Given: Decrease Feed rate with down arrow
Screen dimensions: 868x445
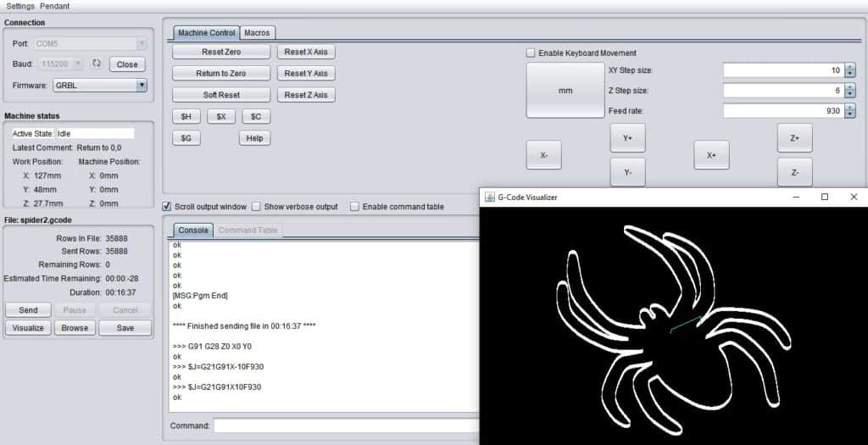Looking at the screenshot, I should point(849,114).
